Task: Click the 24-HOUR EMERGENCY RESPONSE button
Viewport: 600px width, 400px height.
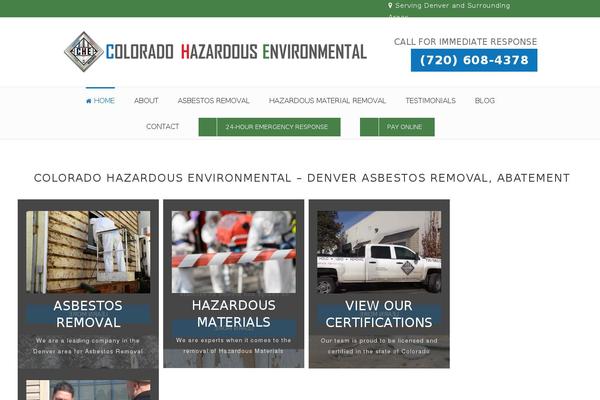Action: coord(269,127)
